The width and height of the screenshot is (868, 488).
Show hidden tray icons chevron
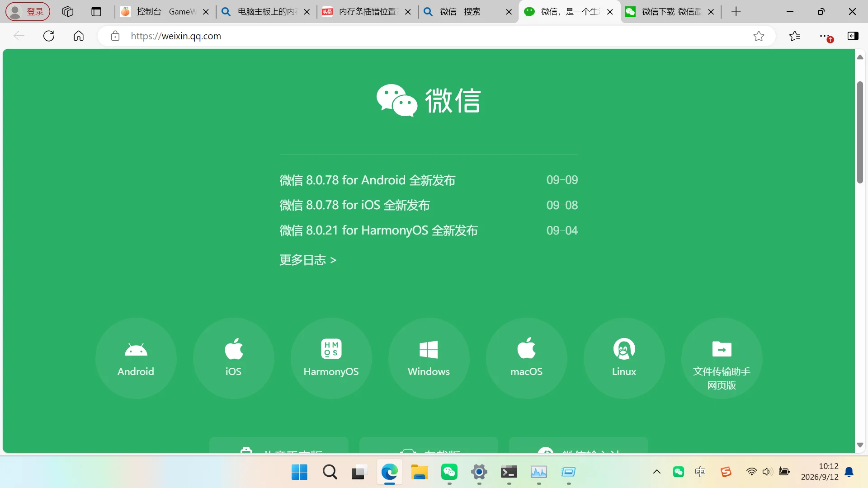[657, 472]
